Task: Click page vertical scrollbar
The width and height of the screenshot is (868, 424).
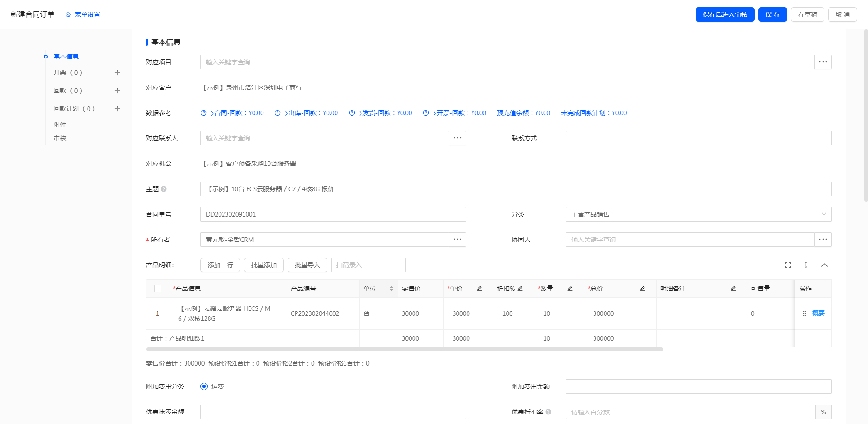Action: (866, 116)
